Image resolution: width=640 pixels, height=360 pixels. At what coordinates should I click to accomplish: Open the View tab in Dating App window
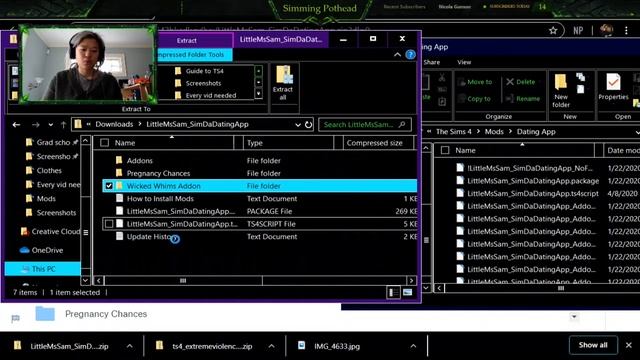click(464, 62)
